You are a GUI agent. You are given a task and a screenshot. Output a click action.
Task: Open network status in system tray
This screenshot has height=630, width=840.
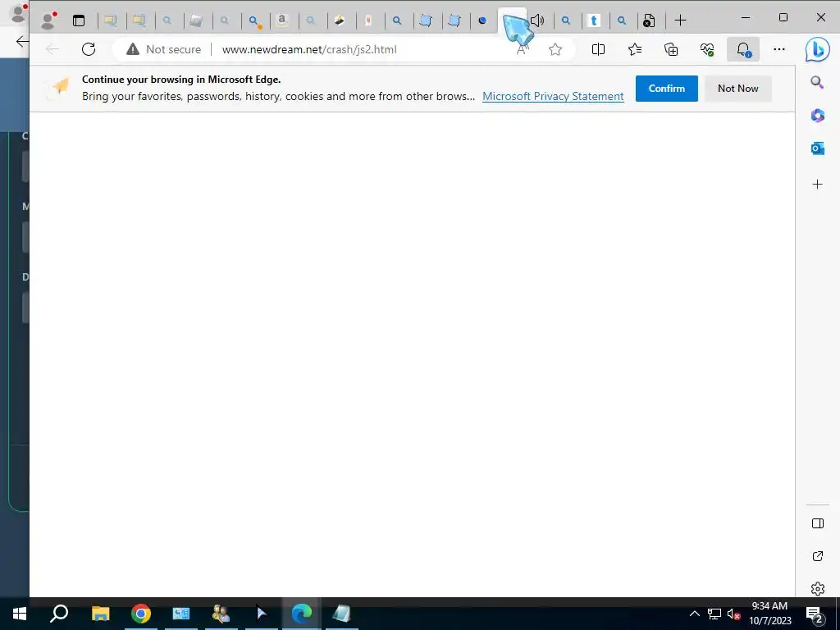[x=714, y=614]
